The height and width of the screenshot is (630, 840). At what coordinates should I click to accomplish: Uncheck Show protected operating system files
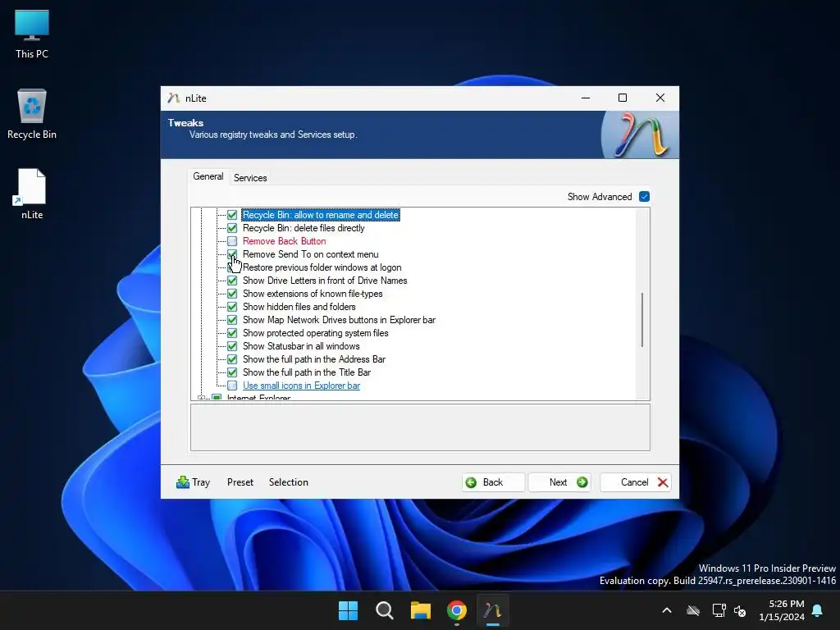point(232,333)
